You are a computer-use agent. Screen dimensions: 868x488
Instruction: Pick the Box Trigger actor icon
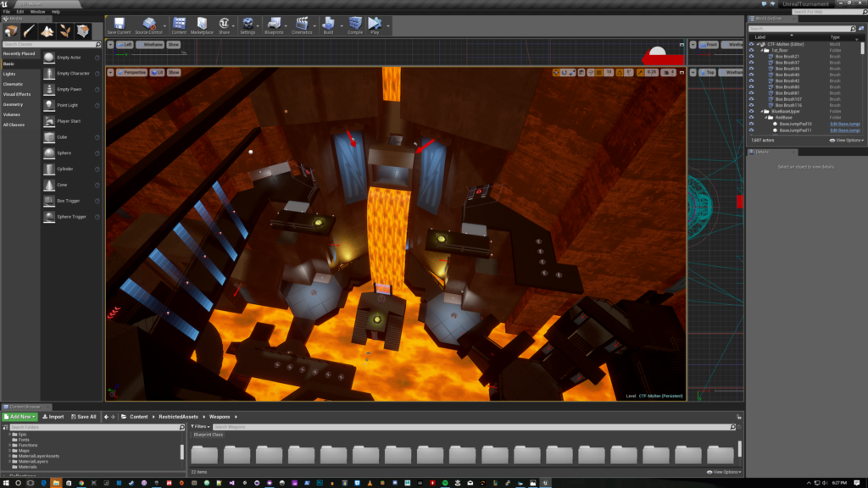pyautogui.click(x=49, y=201)
